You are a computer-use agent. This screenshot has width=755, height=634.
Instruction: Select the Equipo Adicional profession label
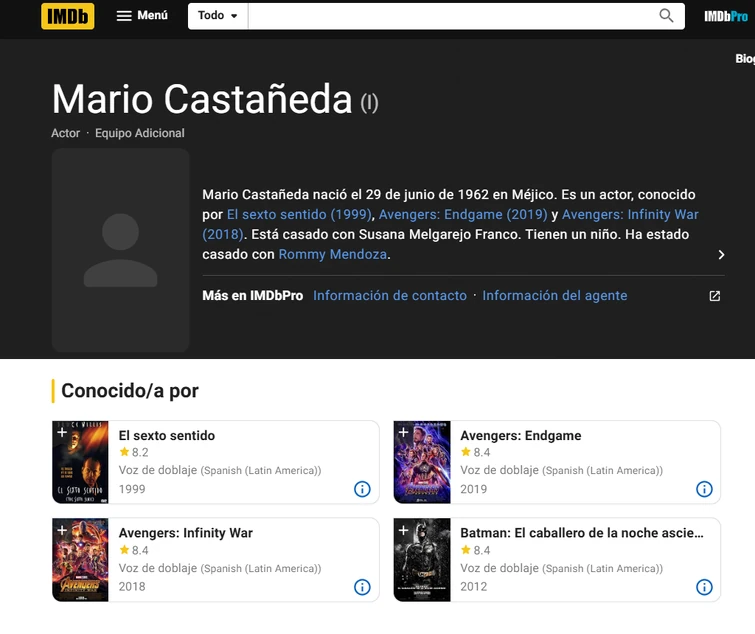click(140, 133)
